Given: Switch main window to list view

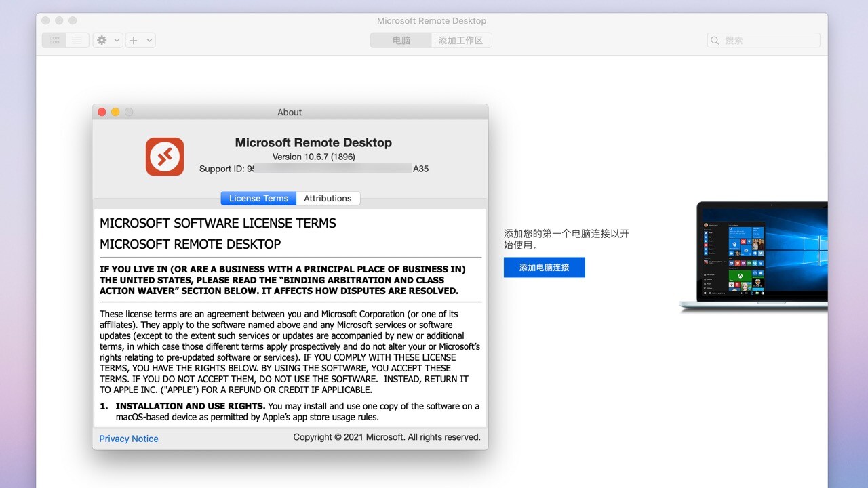Looking at the screenshot, I should click(x=77, y=40).
